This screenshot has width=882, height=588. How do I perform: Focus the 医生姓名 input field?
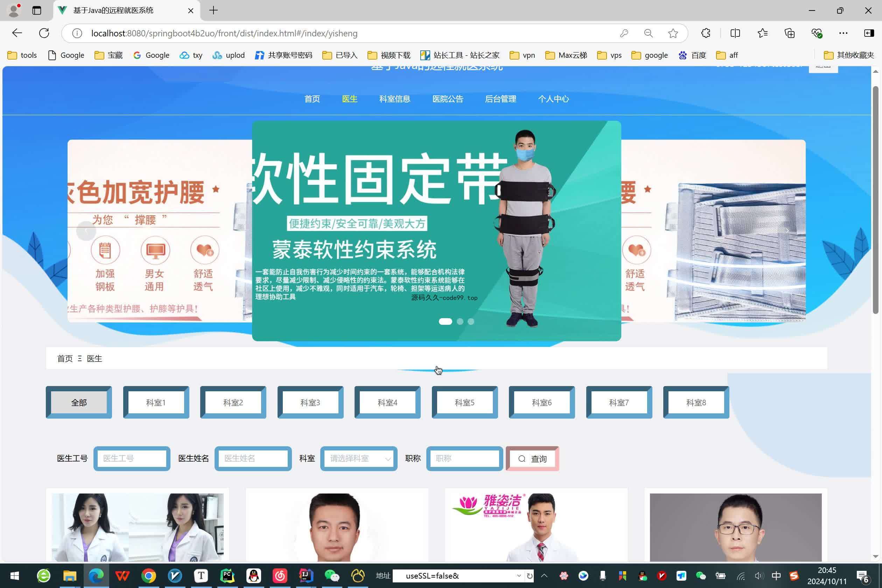pos(253,458)
